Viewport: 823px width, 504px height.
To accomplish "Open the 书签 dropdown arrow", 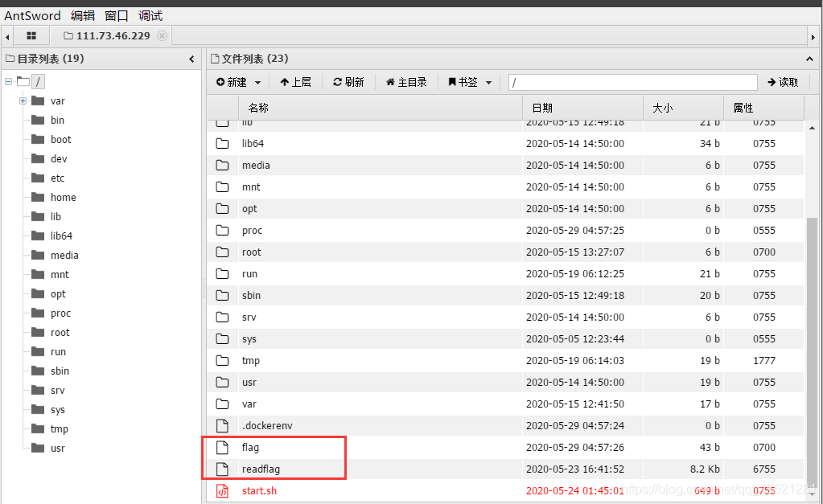I will [488, 82].
